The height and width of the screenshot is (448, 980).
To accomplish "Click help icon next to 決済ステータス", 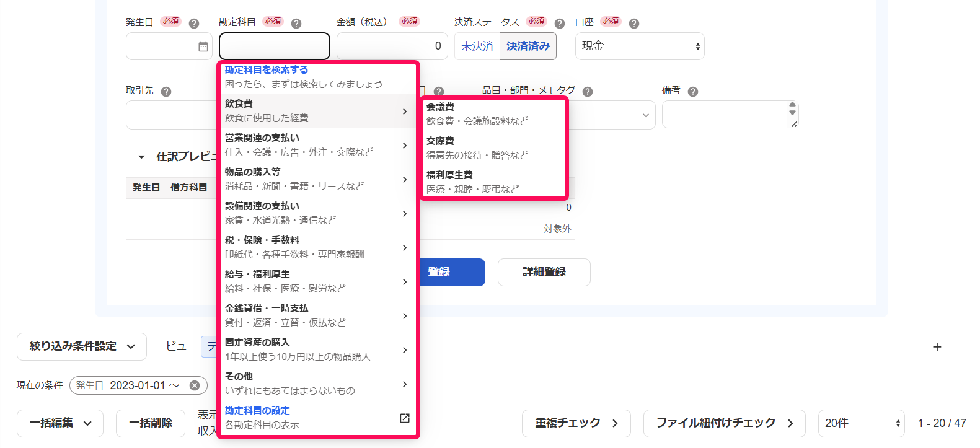I will click(x=560, y=24).
